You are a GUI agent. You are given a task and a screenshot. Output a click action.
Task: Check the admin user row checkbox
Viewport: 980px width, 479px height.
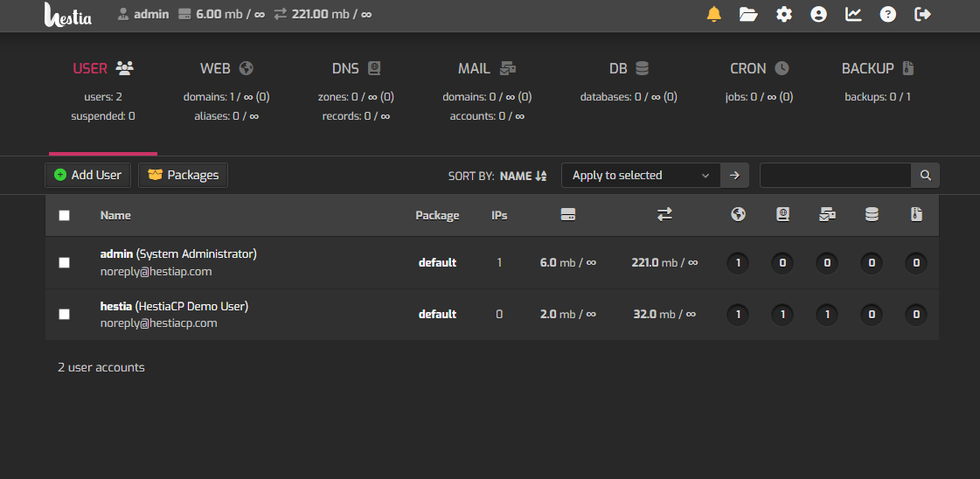64,263
